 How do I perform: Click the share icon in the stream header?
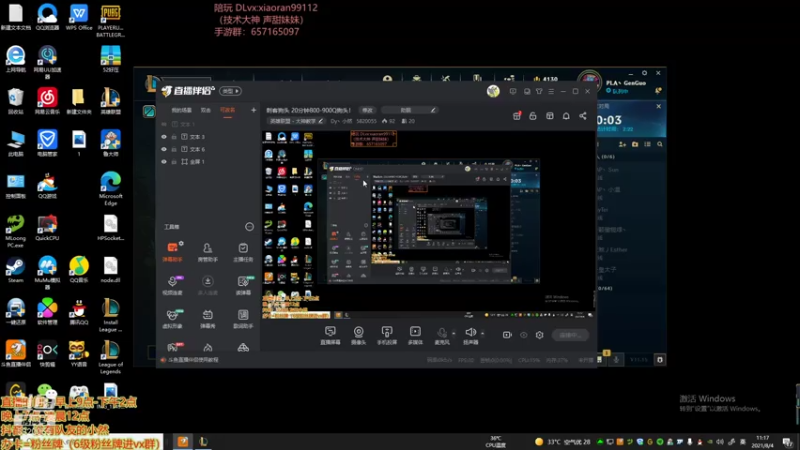(583, 116)
